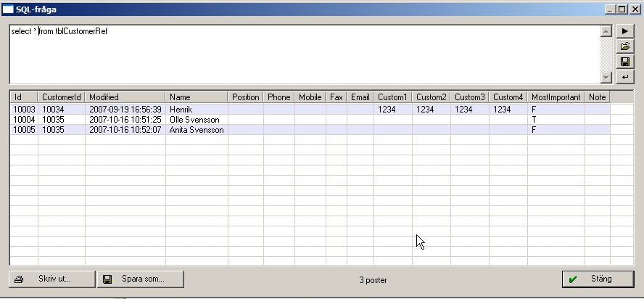644x299 pixels.
Task: Click the Custom2 column header
Action: tap(432, 97)
